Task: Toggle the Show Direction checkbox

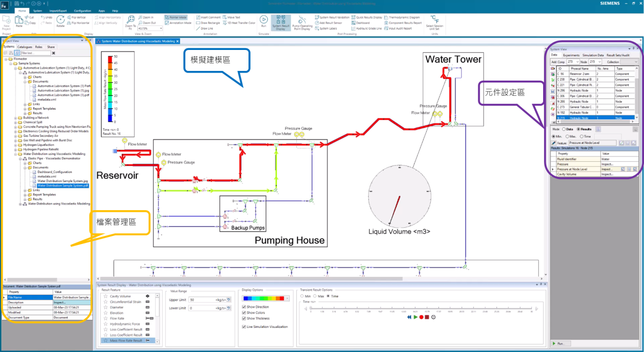Action: point(244,307)
